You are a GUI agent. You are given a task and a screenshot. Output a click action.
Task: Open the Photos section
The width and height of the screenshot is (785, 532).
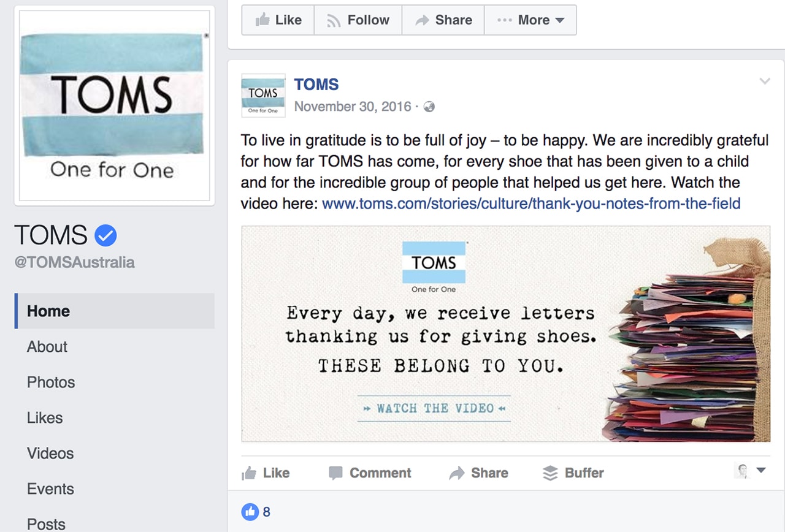tap(51, 382)
